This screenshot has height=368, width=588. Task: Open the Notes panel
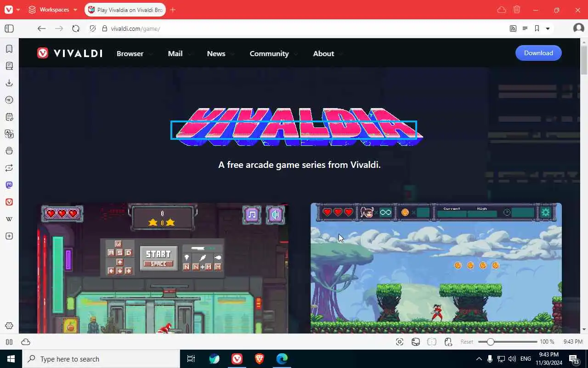tap(9, 117)
